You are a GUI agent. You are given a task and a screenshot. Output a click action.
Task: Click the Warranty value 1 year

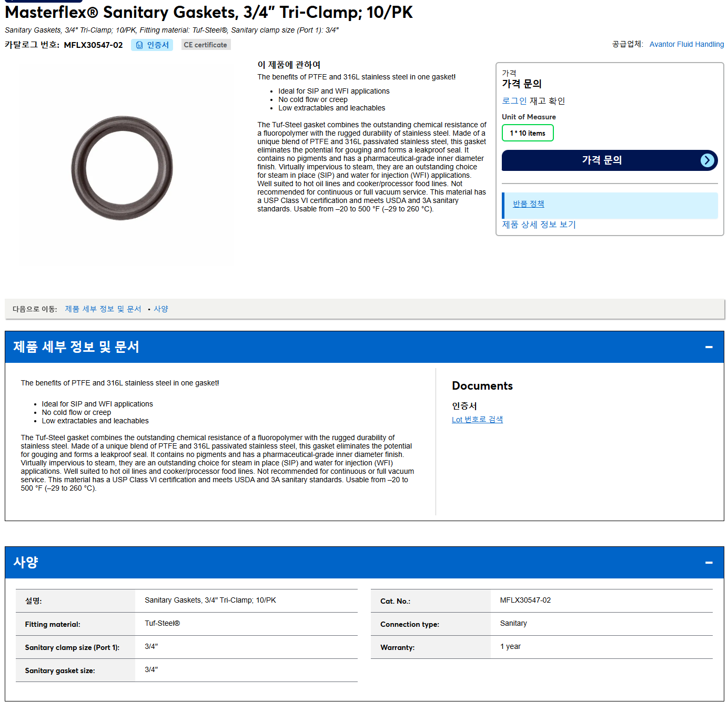coord(510,647)
